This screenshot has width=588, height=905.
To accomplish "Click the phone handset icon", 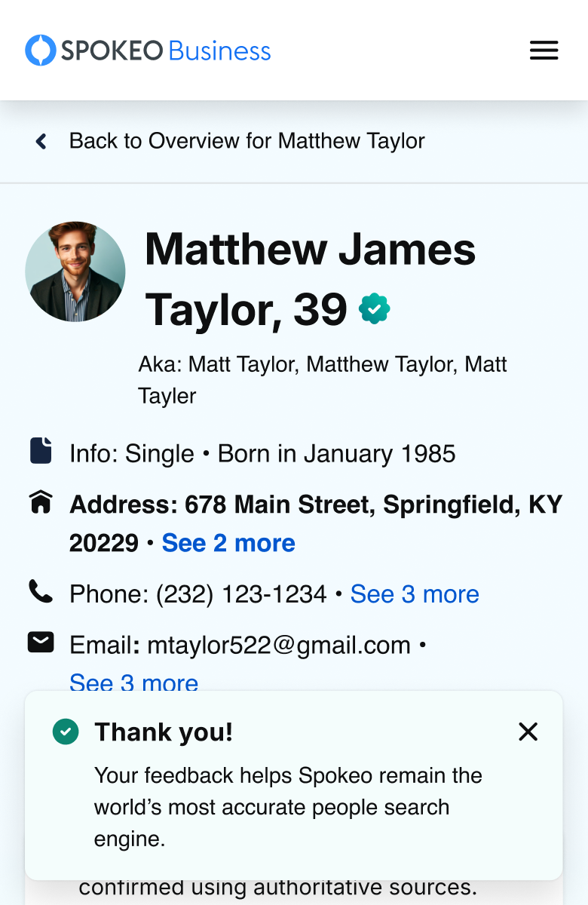I will click(x=41, y=592).
